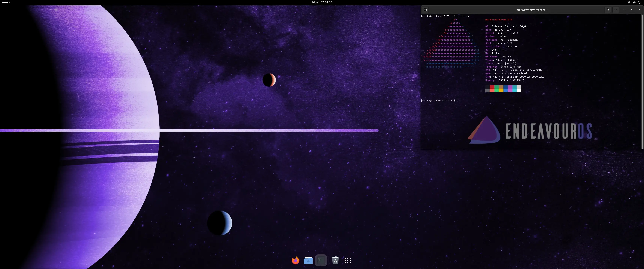Image resolution: width=644 pixels, height=269 pixels.
Task: Close the terminal window
Action: coord(640,10)
